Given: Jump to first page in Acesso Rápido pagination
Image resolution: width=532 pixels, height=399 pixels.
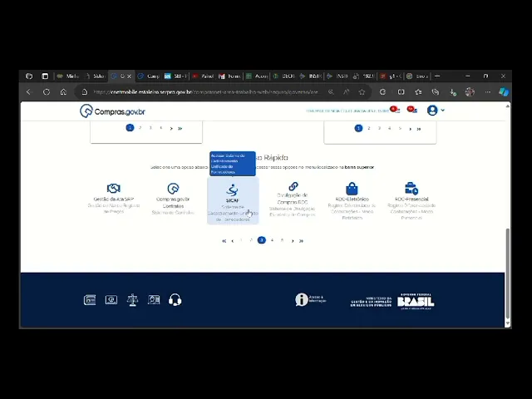Looking at the screenshot, I should (x=224, y=240).
